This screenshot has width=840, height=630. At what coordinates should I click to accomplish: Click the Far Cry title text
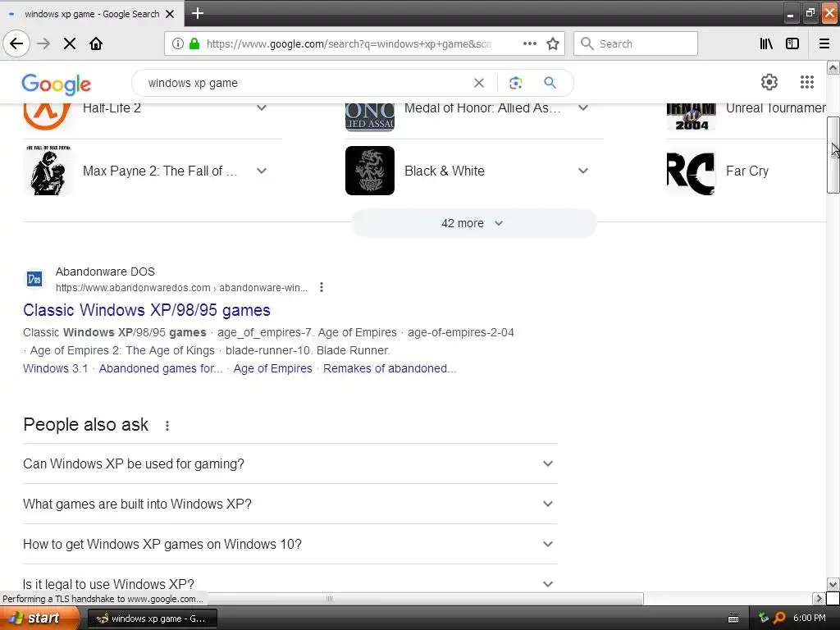coord(746,171)
